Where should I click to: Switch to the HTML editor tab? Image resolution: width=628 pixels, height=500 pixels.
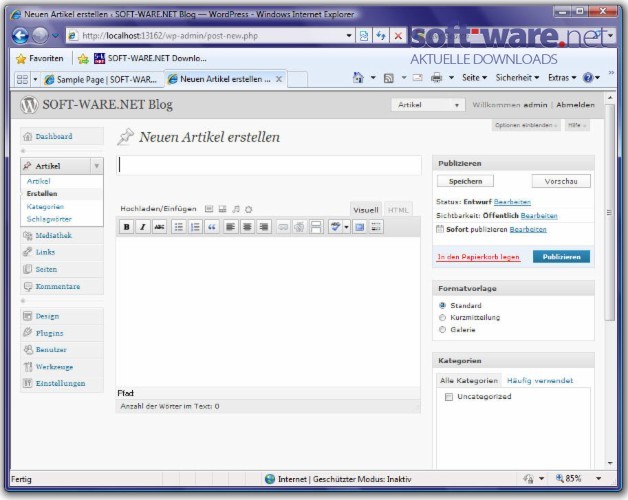pos(398,210)
